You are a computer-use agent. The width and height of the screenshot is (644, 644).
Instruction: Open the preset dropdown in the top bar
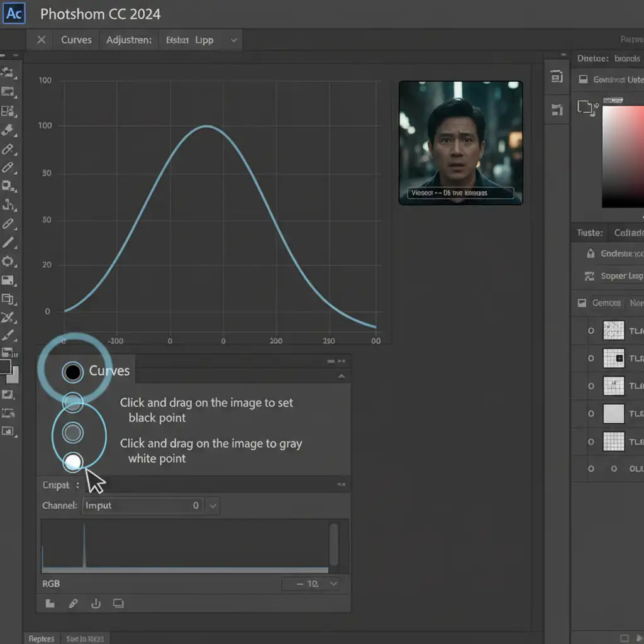(x=234, y=40)
